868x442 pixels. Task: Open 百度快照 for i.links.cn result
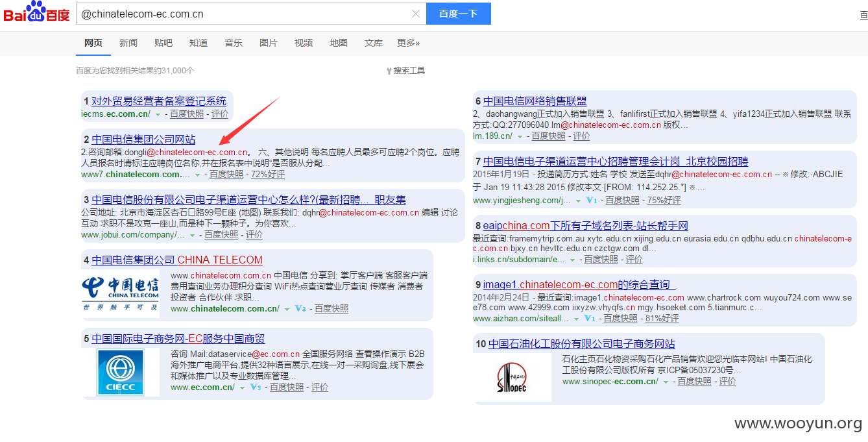(601, 260)
